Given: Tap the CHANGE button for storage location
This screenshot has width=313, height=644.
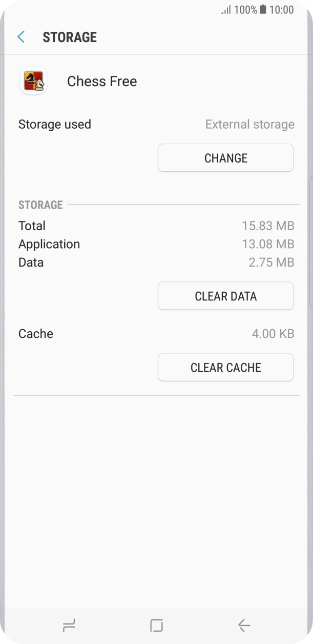Looking at the screenshot, I should [x=225, y=157].
